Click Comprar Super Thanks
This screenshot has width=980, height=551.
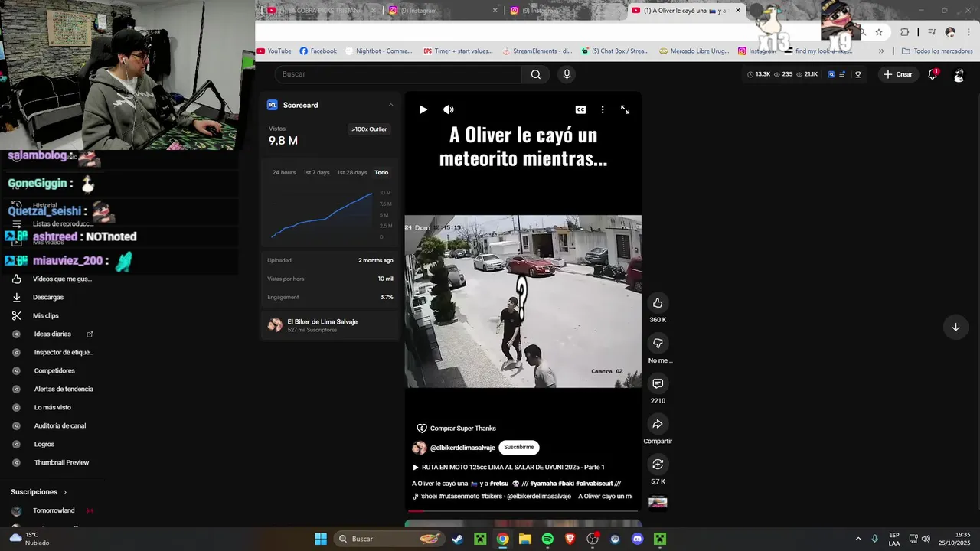456,429
